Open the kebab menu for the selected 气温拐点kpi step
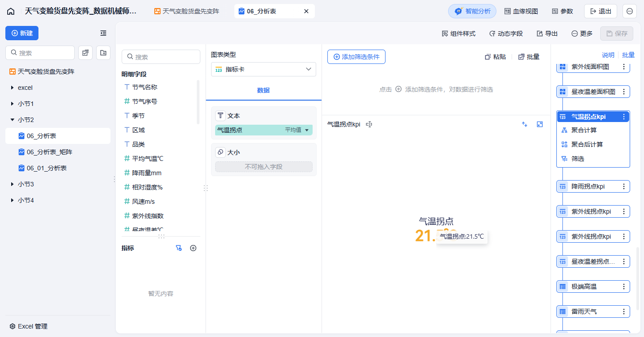Image resolution: width=644 pixels, height=337 pixels. [624, 117]
